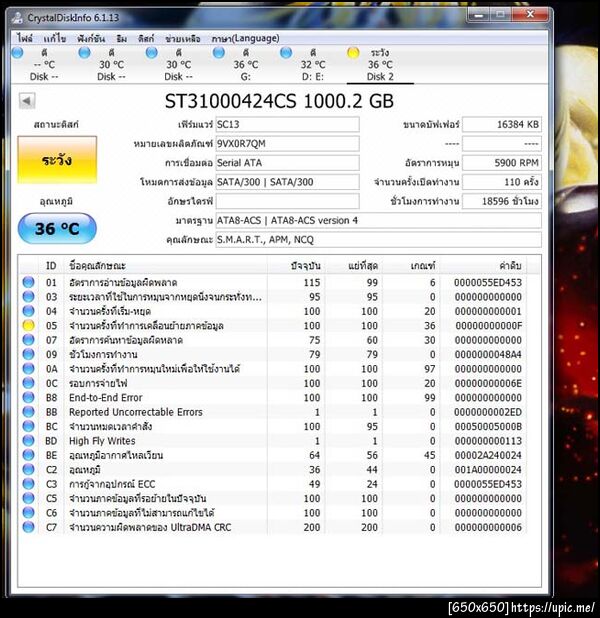Click the blue status dot of attribute 07
The height and width of the screenshot is (618, 600).
pos(28,340)
